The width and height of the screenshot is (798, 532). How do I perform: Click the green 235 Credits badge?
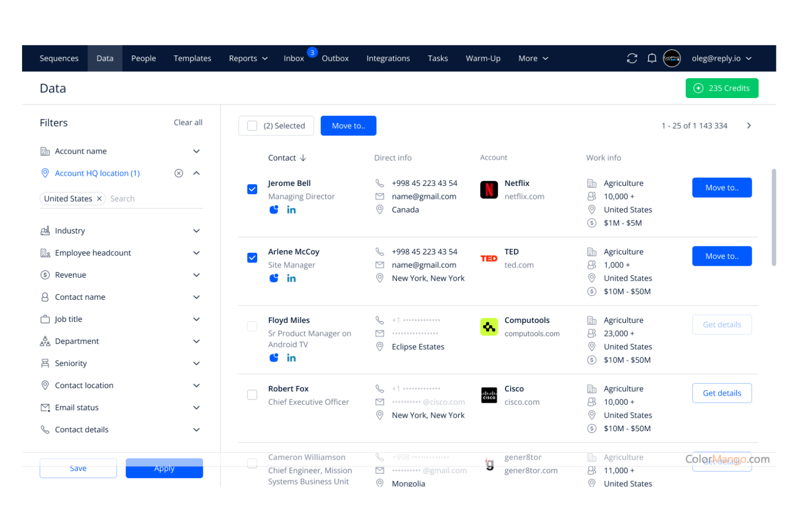point(722,88)
